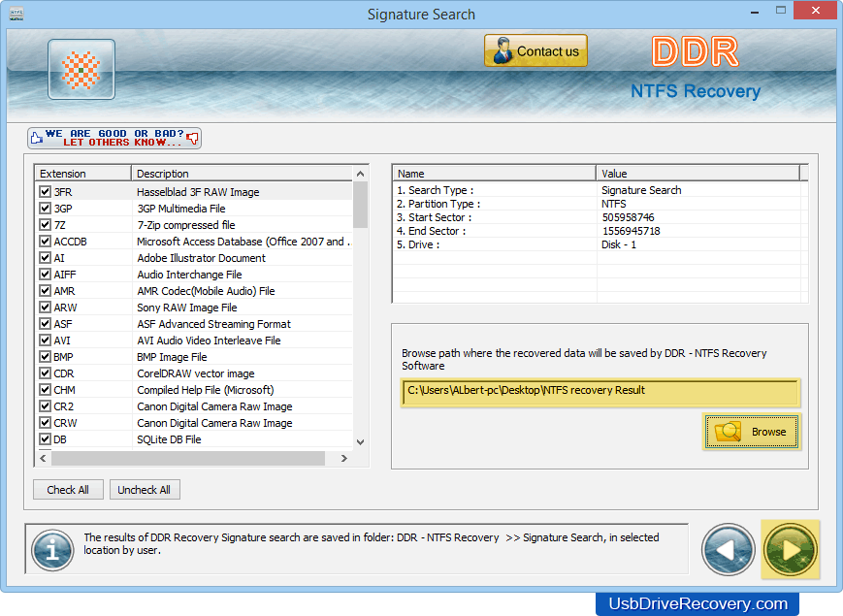Click the Description column header
The height and width of the screenshot is (616, 843).
tap(242, 174)
